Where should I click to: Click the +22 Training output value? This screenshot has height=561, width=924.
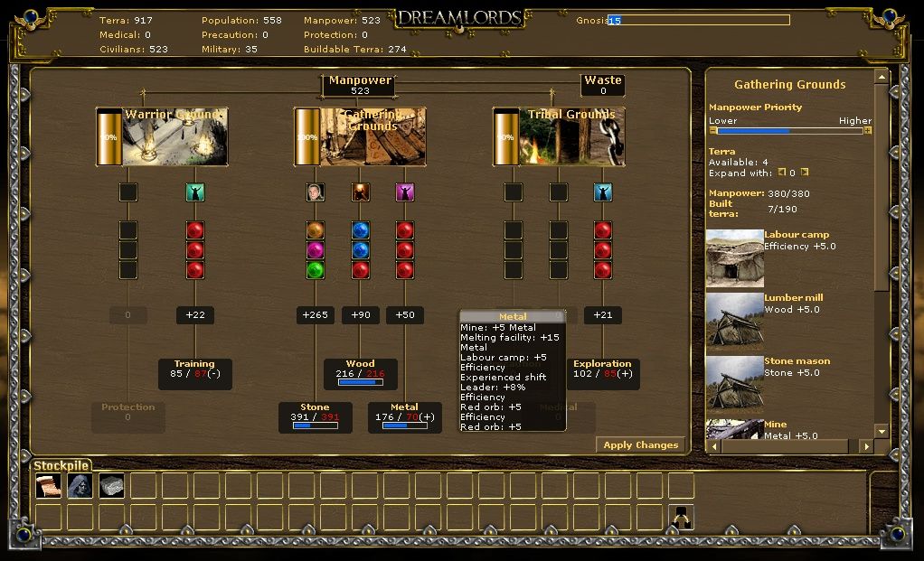tap(195, 315)
